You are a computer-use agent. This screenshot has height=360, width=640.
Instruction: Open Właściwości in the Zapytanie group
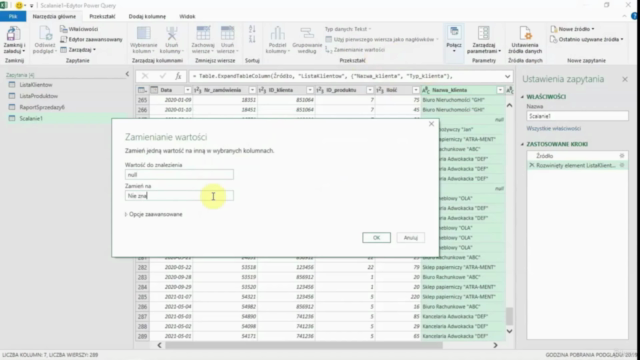[79, 29]
